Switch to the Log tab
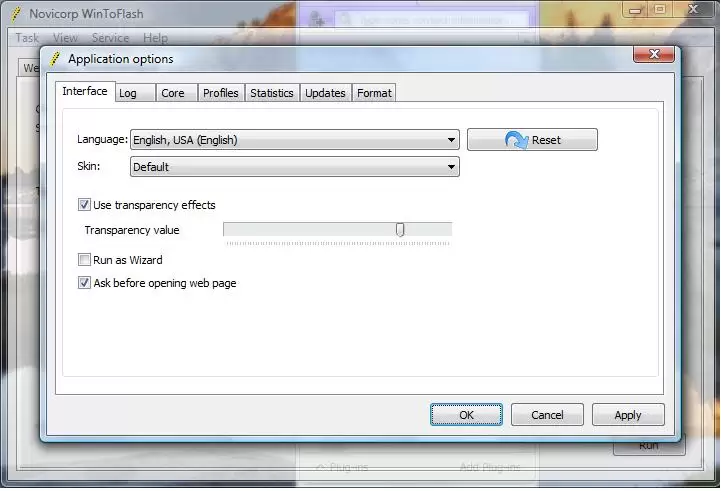721x491 pixels. 135,93
